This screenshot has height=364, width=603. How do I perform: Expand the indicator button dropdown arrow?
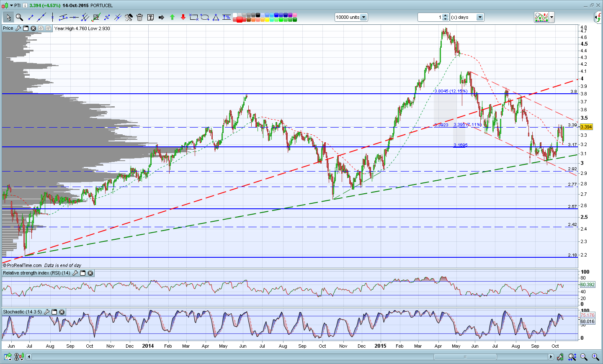pos(552,17)
